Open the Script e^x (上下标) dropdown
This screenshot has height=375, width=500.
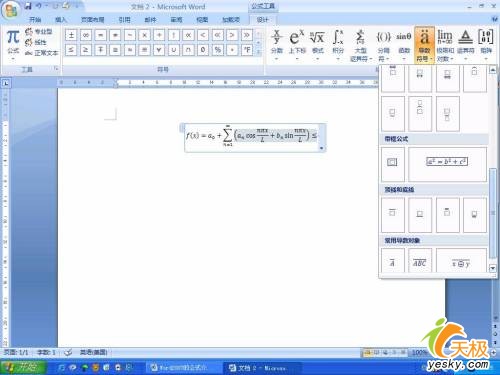[x=297, y=45]
